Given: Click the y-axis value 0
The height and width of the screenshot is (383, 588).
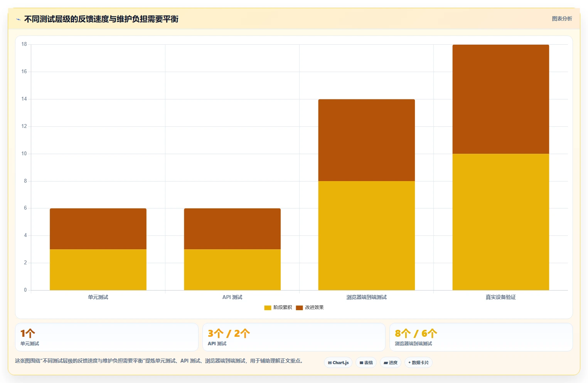Looking at the screenshot, I should (x=25, y=290).
